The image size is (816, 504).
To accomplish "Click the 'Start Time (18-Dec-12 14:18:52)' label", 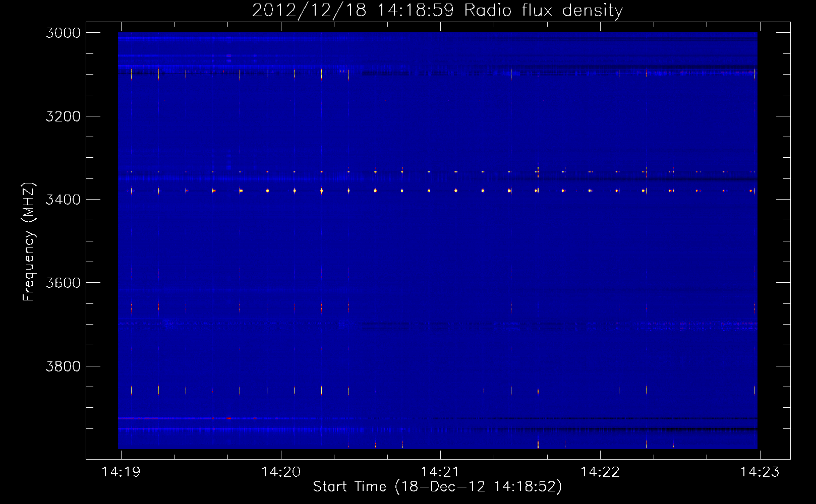I will pos(437,487).
